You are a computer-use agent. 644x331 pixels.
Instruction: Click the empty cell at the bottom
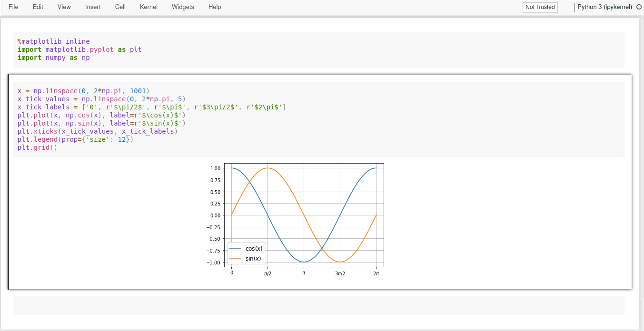click(x=319, y=305)
